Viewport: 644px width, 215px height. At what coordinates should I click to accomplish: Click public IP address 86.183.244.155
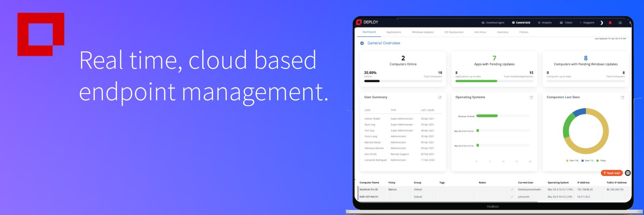(x=616, y=190)
